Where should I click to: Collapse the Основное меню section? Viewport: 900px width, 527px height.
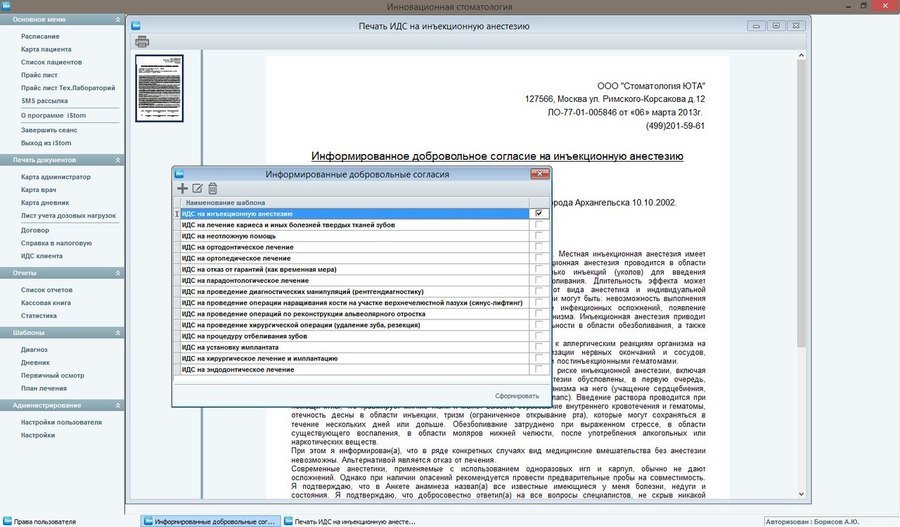click(118, 20)
